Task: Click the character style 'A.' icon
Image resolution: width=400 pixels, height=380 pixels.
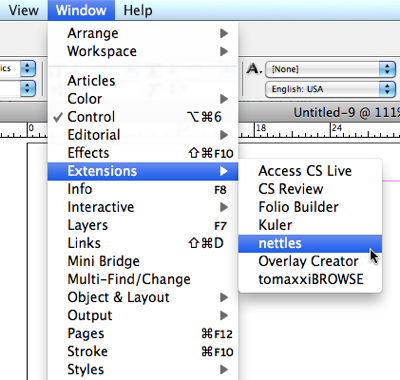Action: click(254, 69)
